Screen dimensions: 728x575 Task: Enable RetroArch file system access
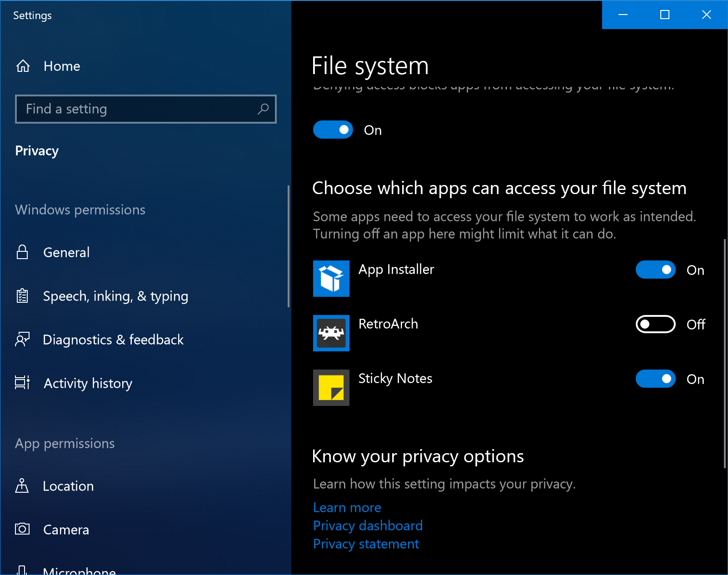pos(655,324)
